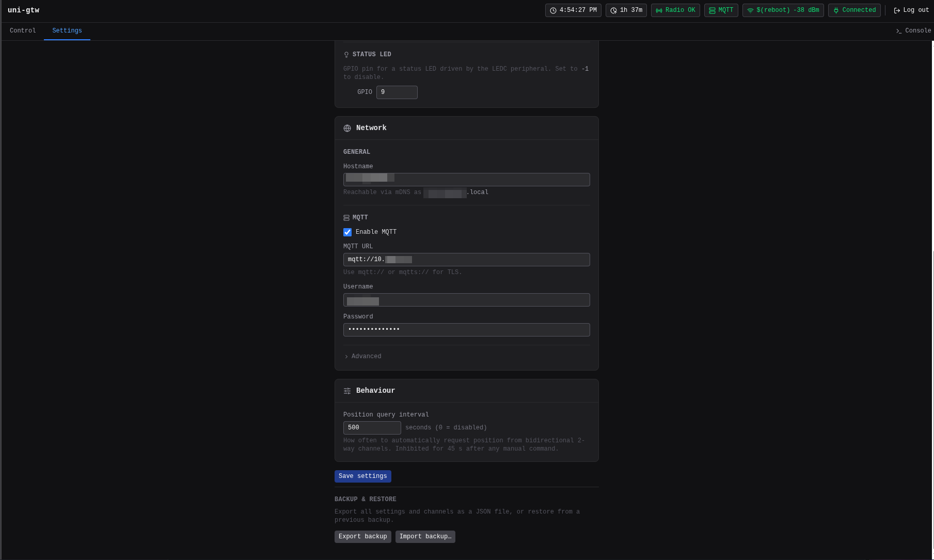Viewport: 934px width, 560px height.
Task: Toggle the Enable MQTT checkbox
Action: click(347, 232)
